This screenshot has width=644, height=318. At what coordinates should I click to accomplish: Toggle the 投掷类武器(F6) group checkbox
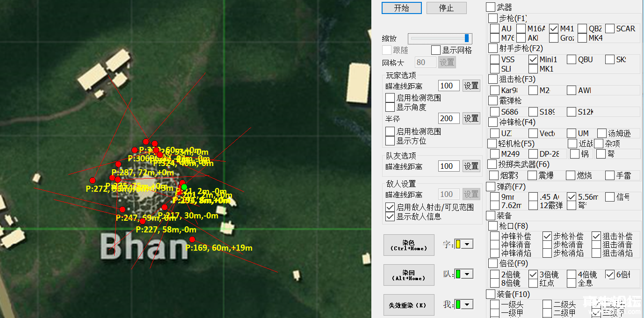coord(492,164)
